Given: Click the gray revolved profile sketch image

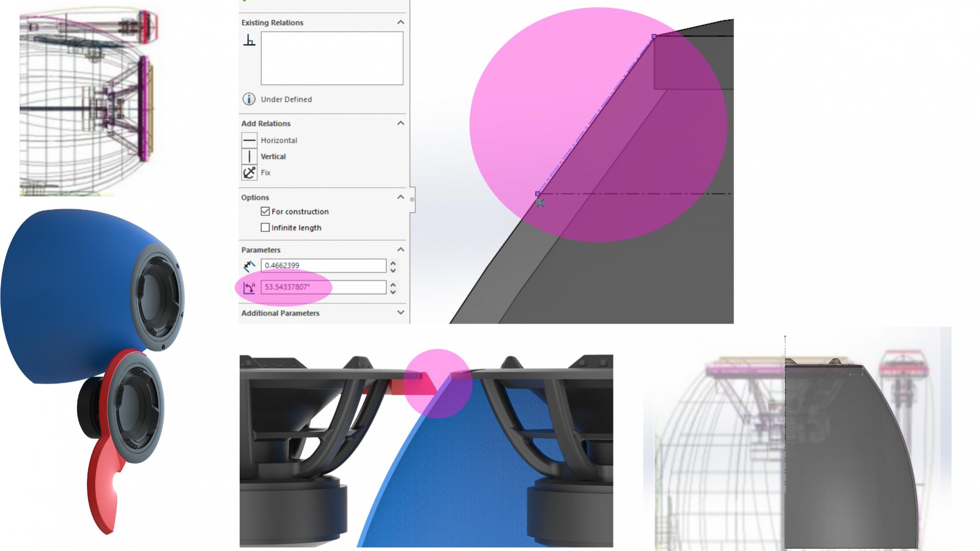Looking at the screenshot, I should pos(798,439).
